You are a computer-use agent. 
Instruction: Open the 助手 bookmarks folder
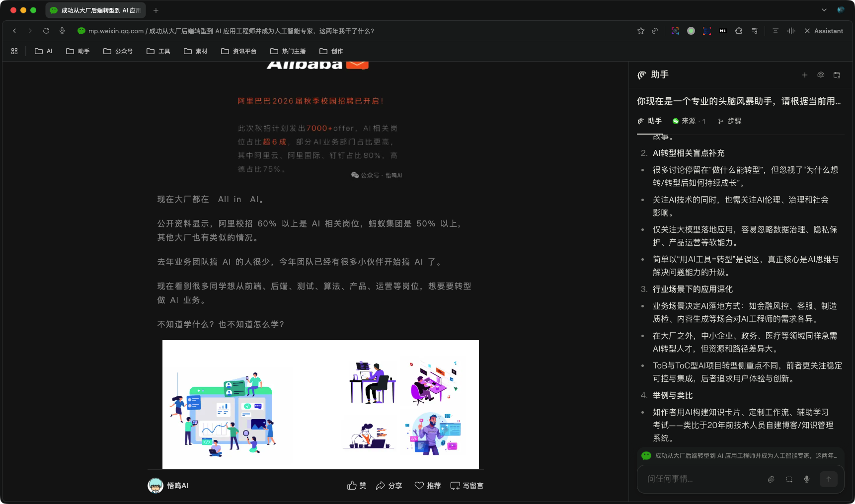(x=78, y=51)
